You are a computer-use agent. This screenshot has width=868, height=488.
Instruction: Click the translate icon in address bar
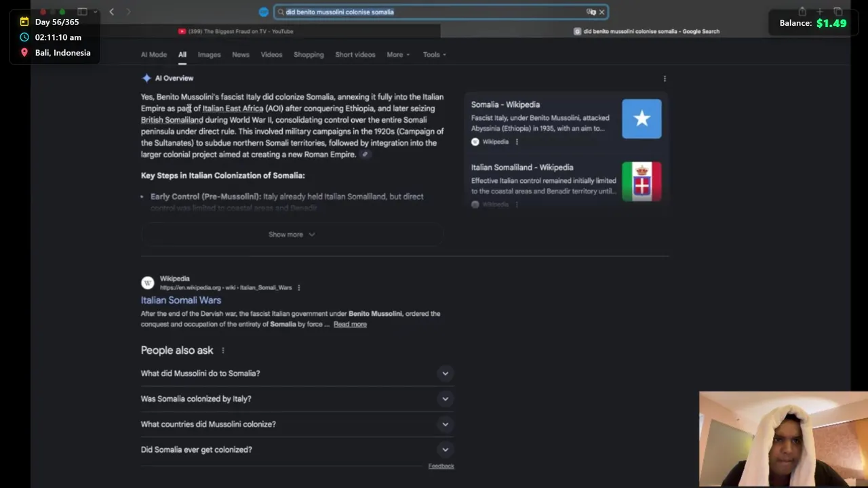pos(591,12)
